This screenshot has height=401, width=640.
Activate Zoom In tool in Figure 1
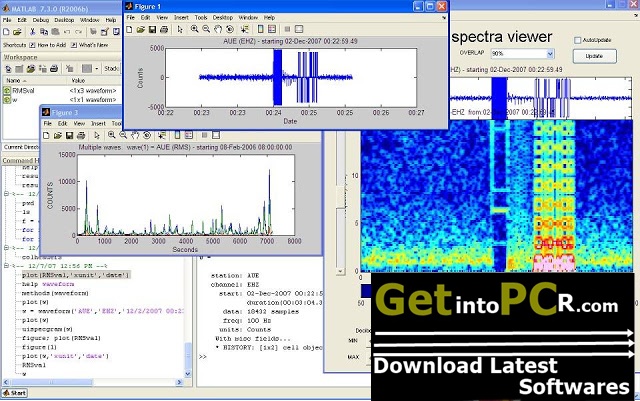194,29
